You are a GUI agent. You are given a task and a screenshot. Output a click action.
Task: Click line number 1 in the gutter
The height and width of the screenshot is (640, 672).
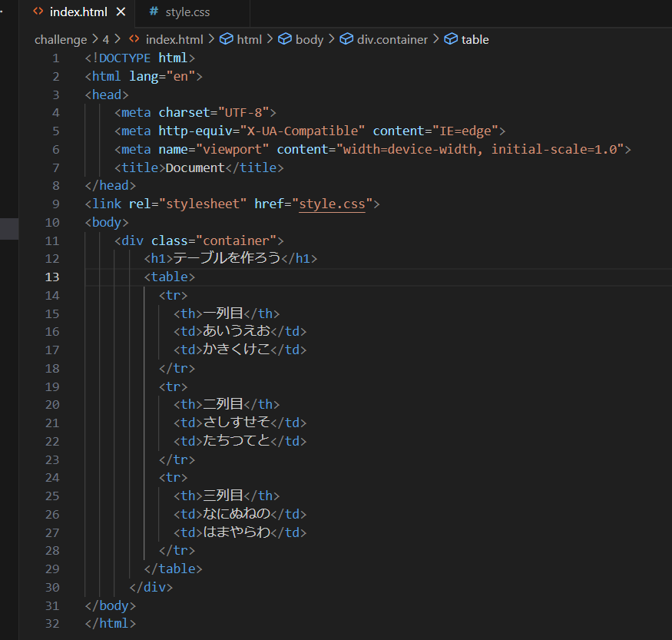(x=55, y=58)
